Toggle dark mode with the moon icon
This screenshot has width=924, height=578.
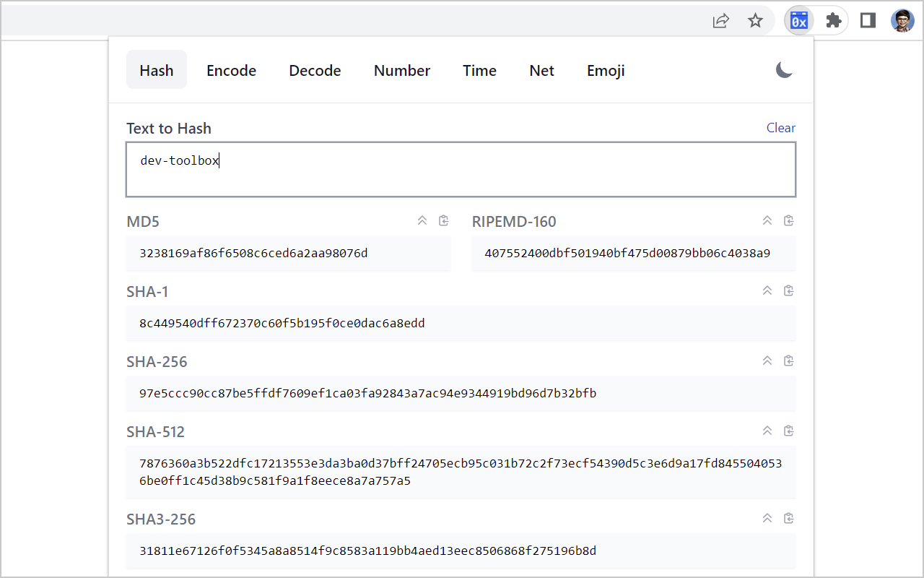783,71
